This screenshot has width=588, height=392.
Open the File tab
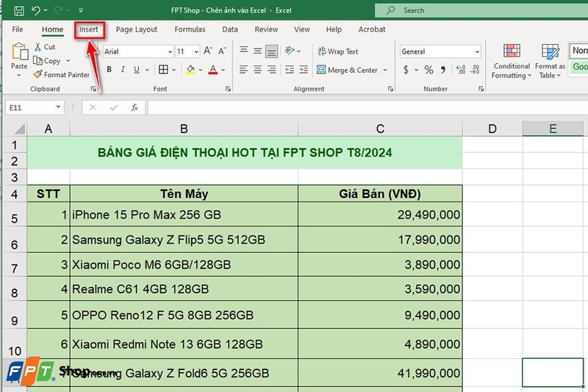point(17,29)
